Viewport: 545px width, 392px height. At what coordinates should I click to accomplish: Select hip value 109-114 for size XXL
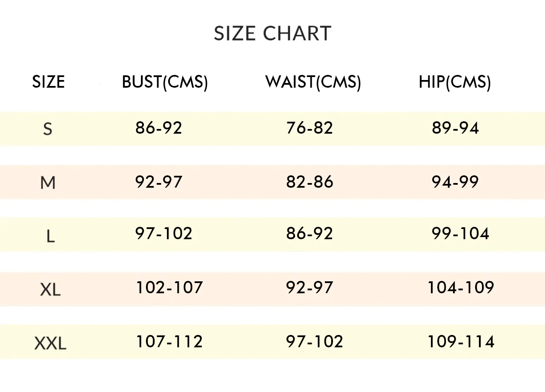coord(460,341)
